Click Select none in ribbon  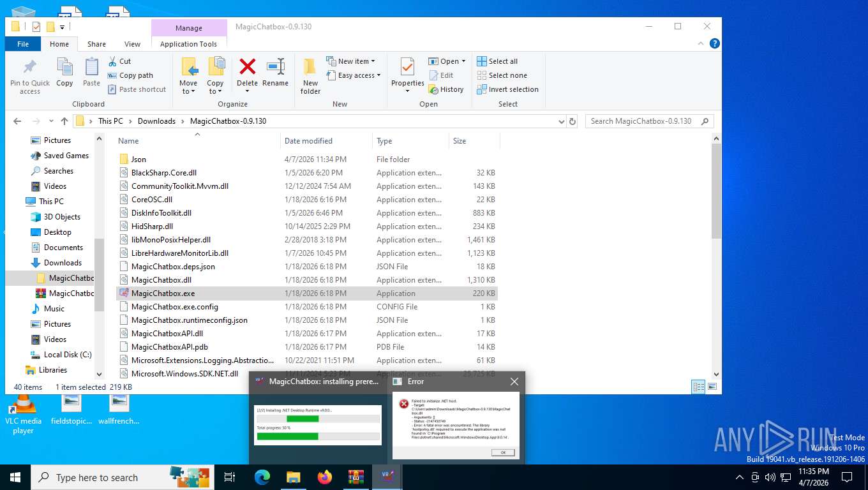(x=502, y=75)
